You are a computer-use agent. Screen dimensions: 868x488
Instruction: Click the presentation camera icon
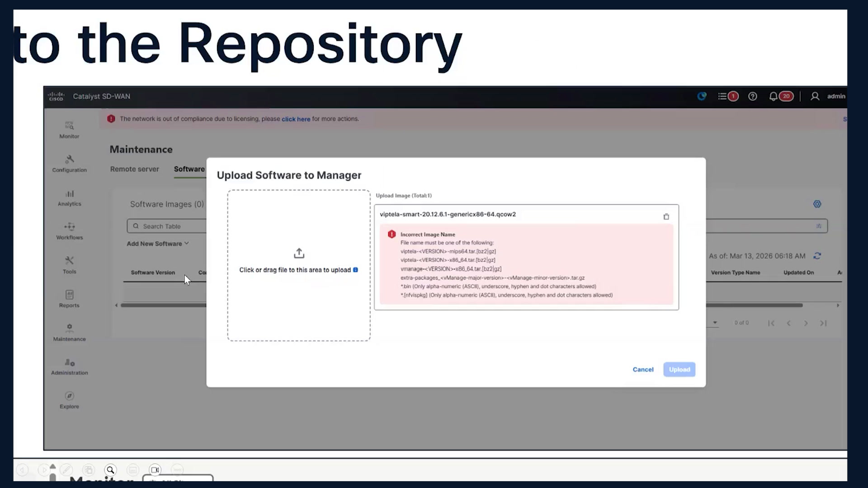click(155, 470)
